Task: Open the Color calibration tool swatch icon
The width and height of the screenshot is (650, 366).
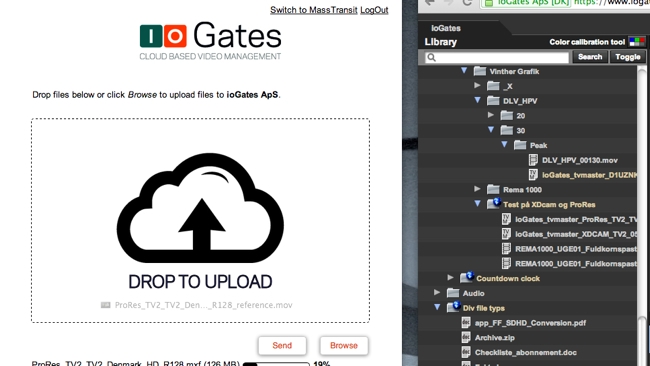Action: 637,41
